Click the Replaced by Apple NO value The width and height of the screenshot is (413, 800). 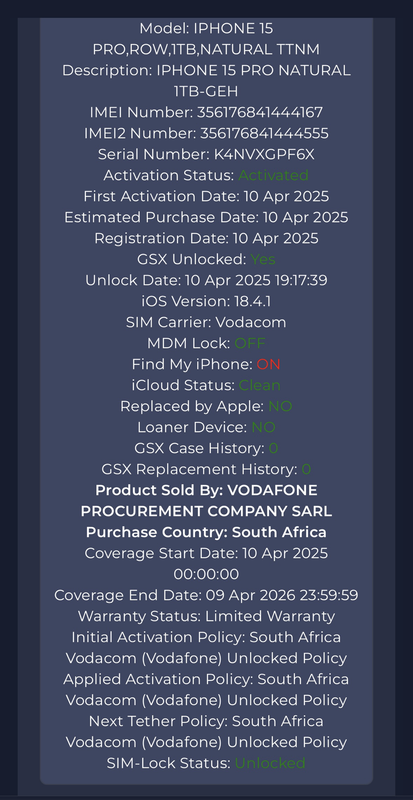click(280, 406)
